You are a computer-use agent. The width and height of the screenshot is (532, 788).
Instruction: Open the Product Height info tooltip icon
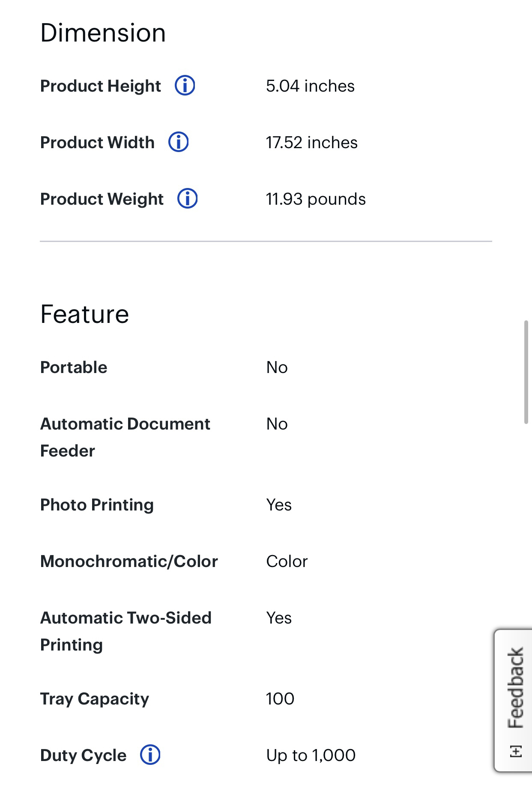click(185, 86)
